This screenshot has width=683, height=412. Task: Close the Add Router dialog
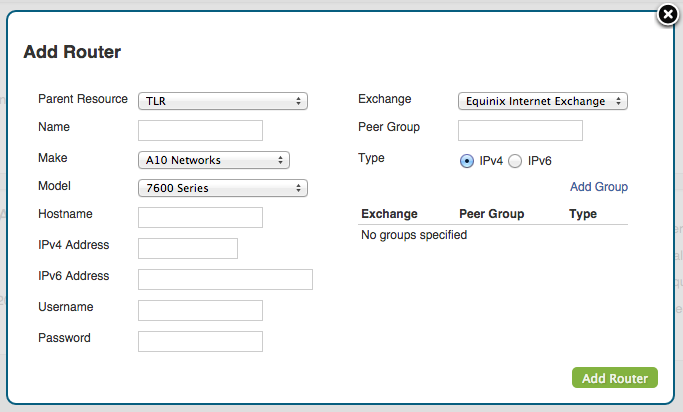[668, 15]
